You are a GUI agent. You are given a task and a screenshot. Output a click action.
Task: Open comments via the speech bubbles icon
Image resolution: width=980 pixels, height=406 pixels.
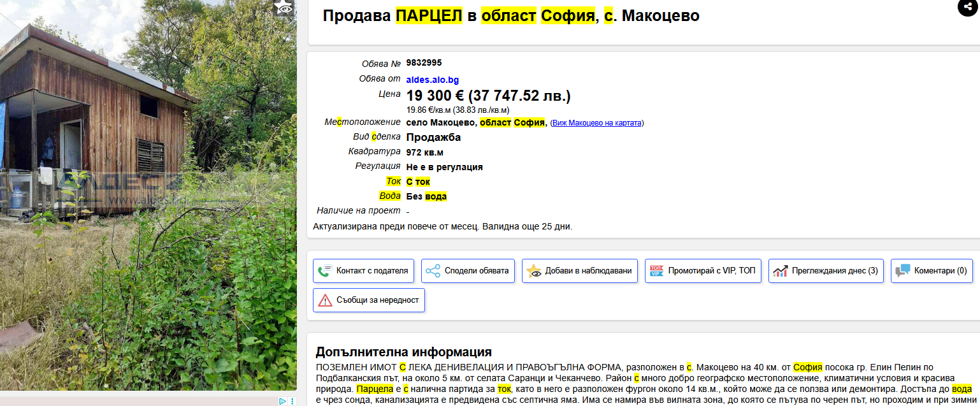tap(902, 271)
